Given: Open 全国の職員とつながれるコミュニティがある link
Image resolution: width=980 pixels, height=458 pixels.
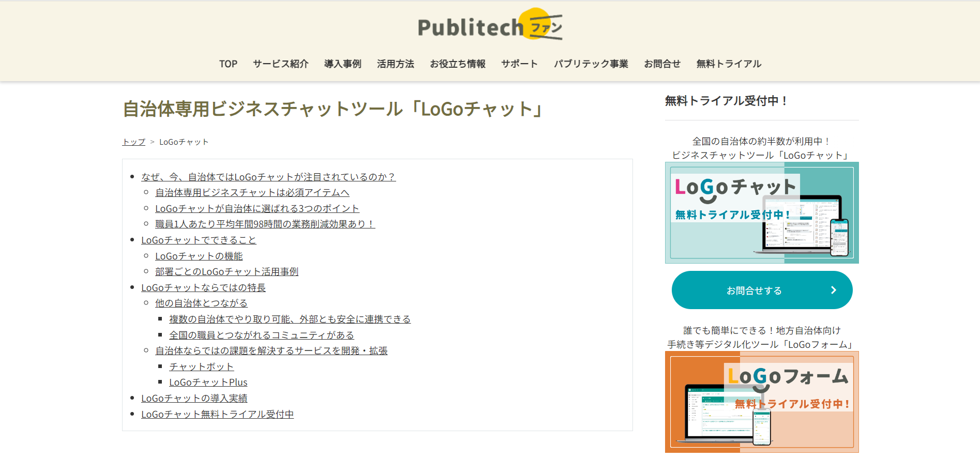Looking at the screenshot, I should click(262, 335).
